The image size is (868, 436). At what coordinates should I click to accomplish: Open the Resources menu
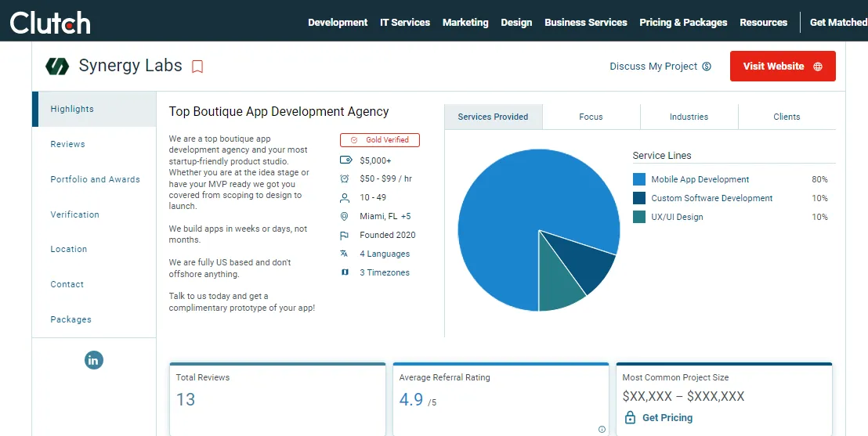[x=763, y=23]
